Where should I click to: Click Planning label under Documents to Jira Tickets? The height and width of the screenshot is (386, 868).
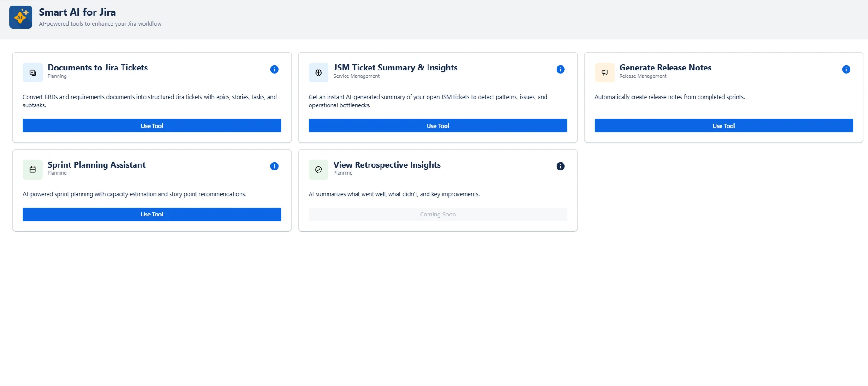pyautogui.click(x=57, y=76)
